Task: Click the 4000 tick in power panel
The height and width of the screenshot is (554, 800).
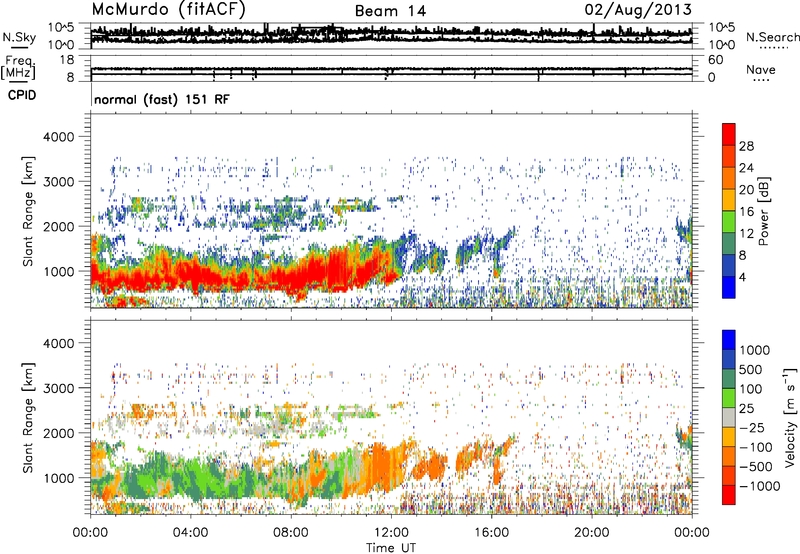Action: coord(58,137)
